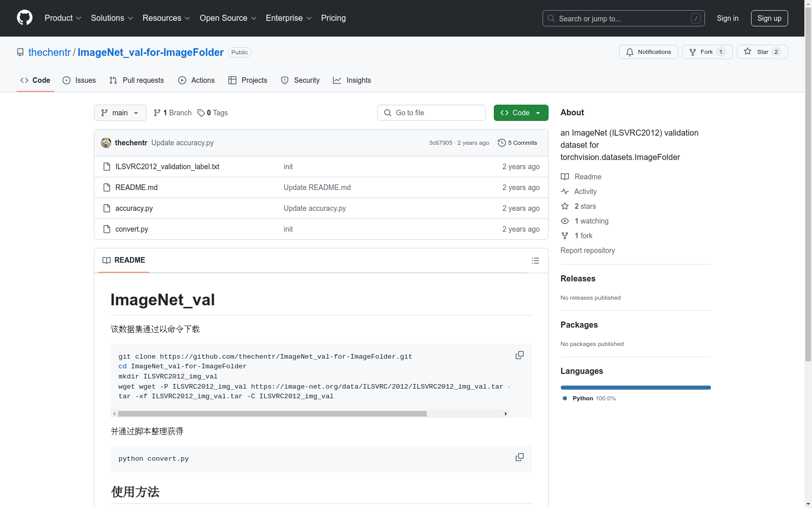Expand the Solutions menu
The width and height of the screenshot is (812, 508).
coord(112,18)
